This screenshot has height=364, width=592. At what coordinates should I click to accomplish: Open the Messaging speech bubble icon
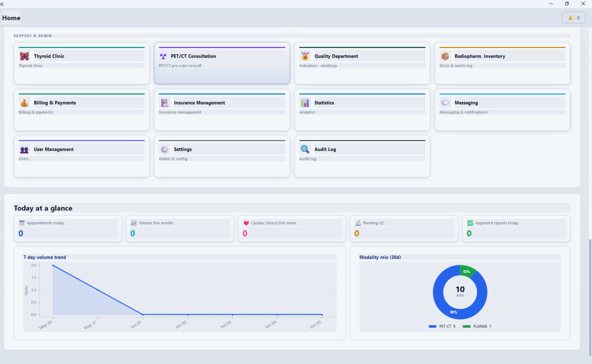point(445,103)
